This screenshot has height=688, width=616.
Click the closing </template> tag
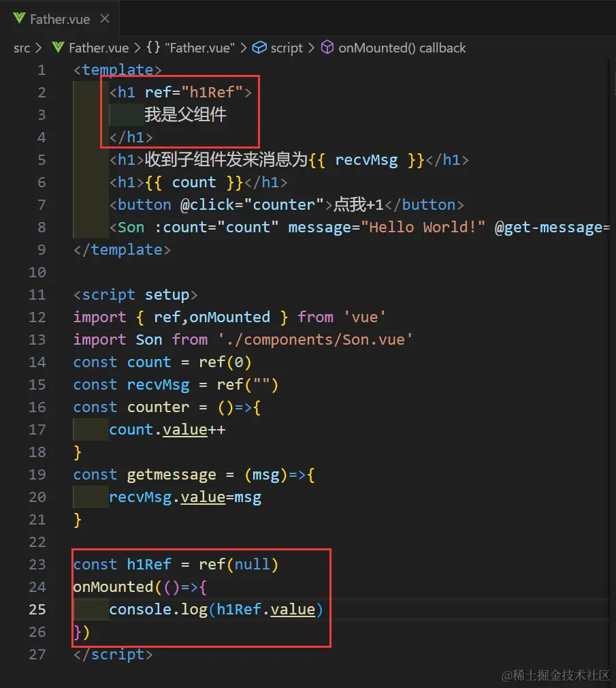[x=122, y=250]
